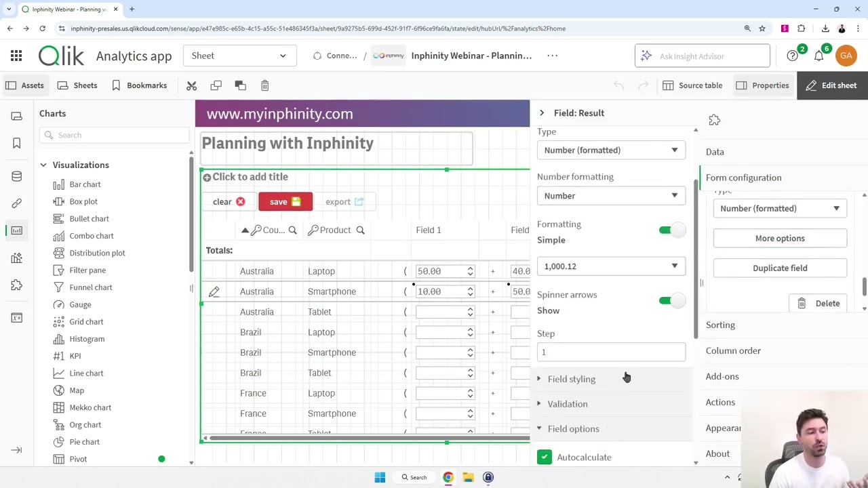The image size is (868, 488).
Task: Click the paste icon in toolbar
Action: (x=240, y=85)
